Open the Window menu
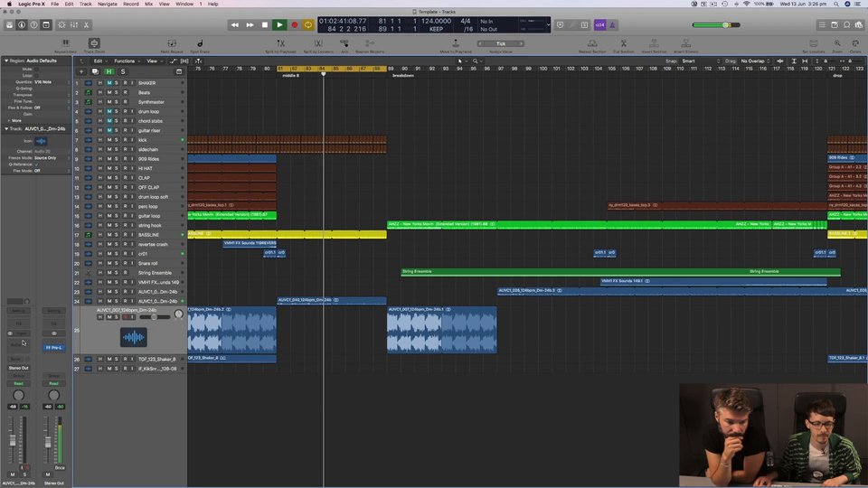 click(184, 4)
